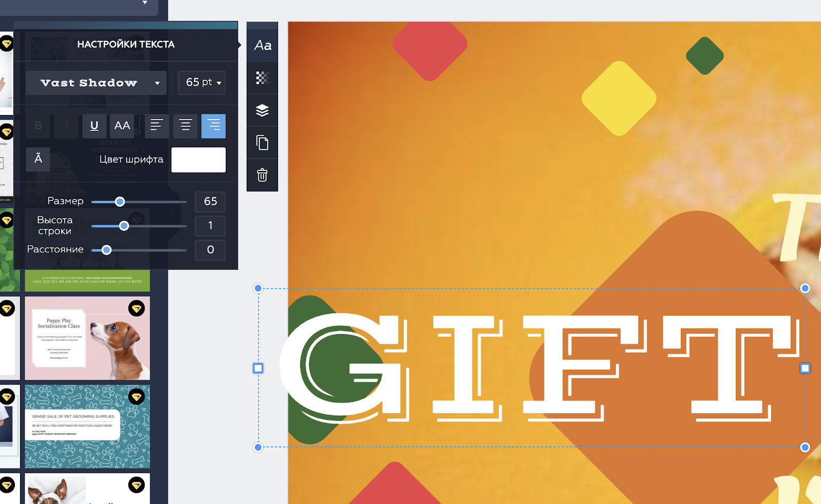The height and width of the screenshot is (504, 821).
Task: Toggle italic formatting
Action: tap(66, 126)
